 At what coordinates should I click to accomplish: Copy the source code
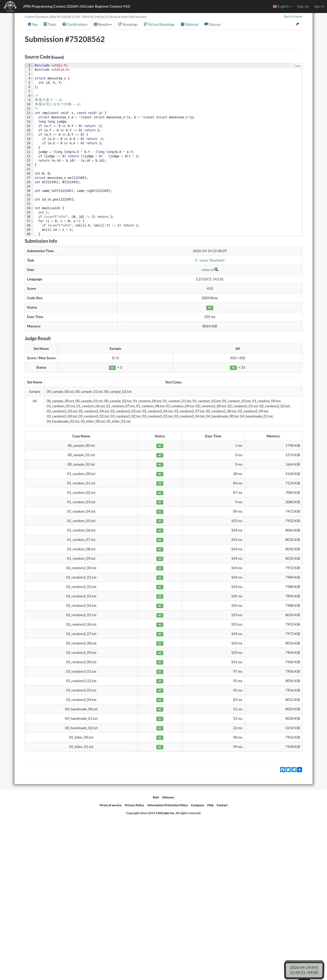click(297, 66)
